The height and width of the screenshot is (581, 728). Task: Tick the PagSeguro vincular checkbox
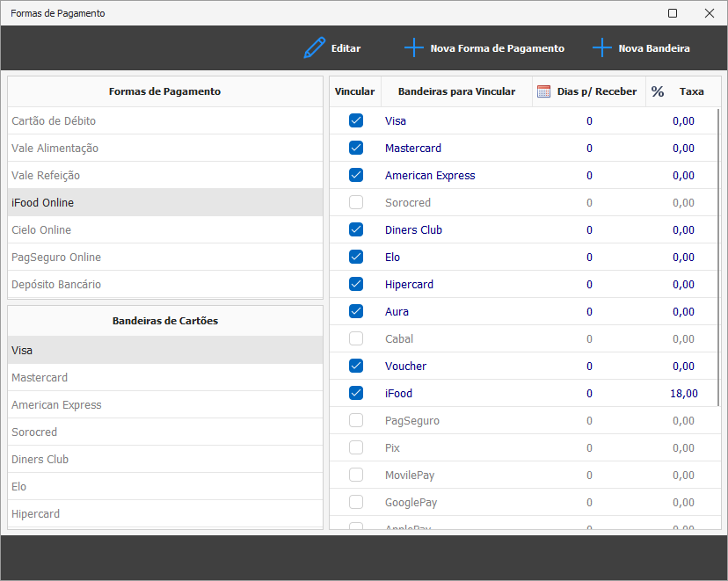pyautogui.click(x=356, y=421)
